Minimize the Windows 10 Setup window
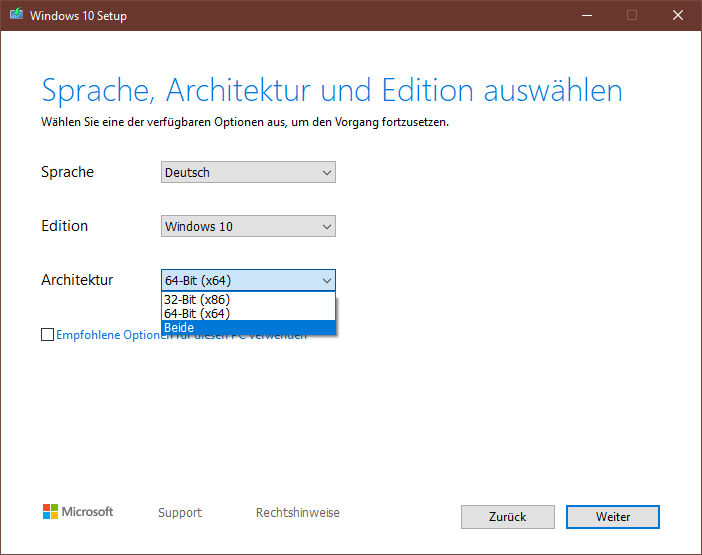The height and width of the screenshot is (555, 702). tap(587, 15)
